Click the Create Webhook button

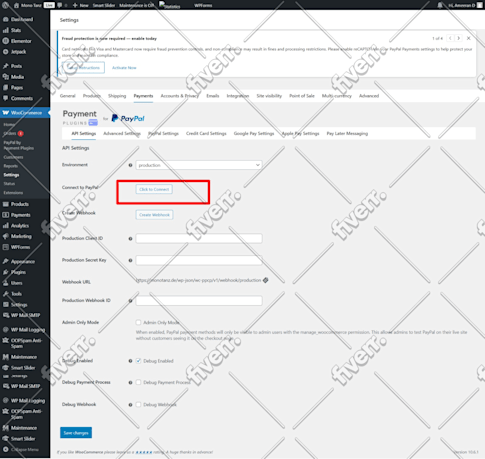[154, 215]
